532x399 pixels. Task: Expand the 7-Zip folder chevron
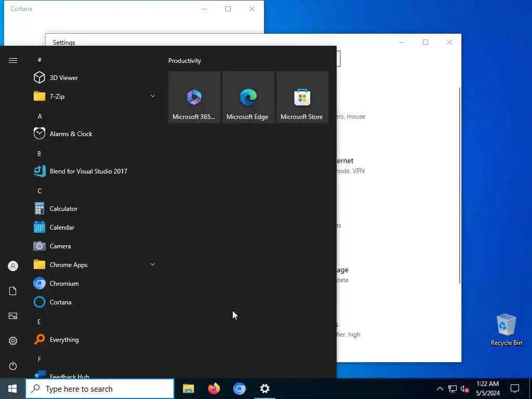tap(153, 96)
